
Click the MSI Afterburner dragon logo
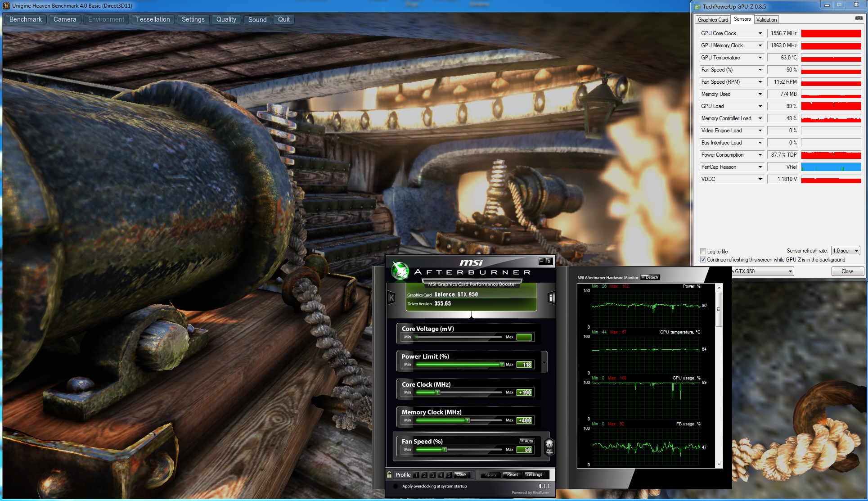tap(399, 271)
